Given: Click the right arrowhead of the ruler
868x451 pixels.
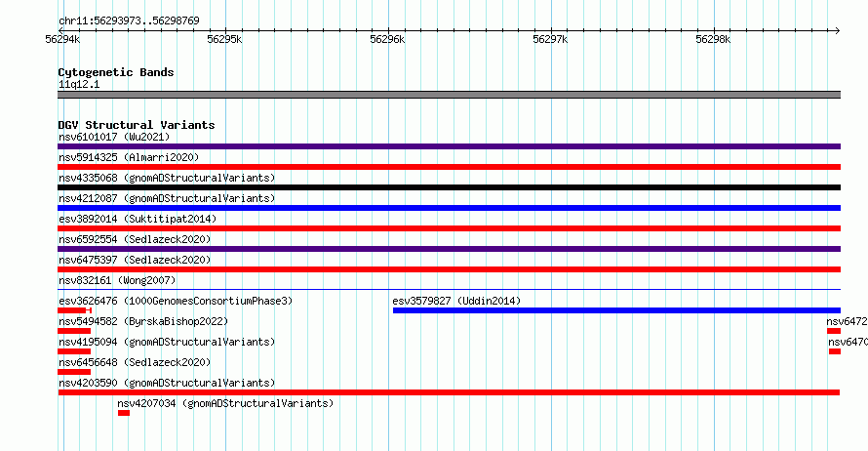Looking at the screenshot, I should [838, 30].
